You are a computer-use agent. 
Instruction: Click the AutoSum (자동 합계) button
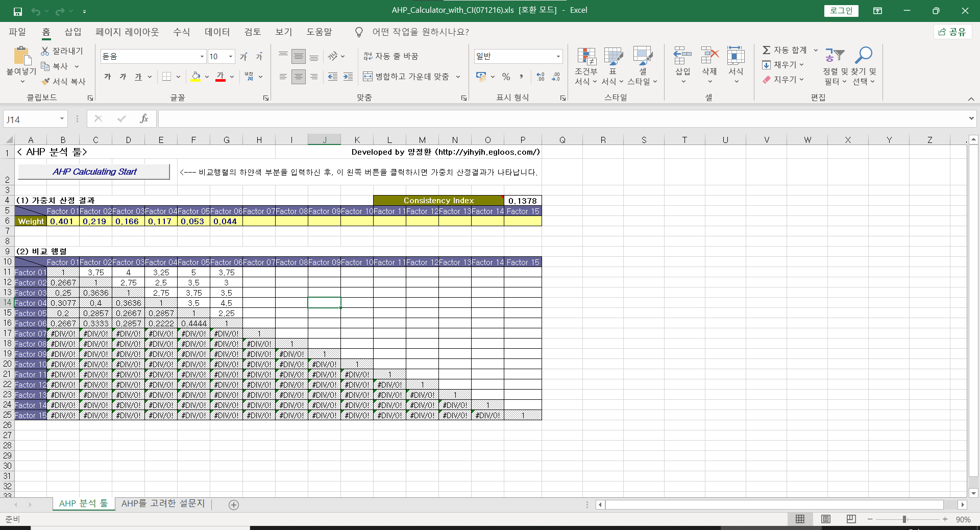[785, 50]
